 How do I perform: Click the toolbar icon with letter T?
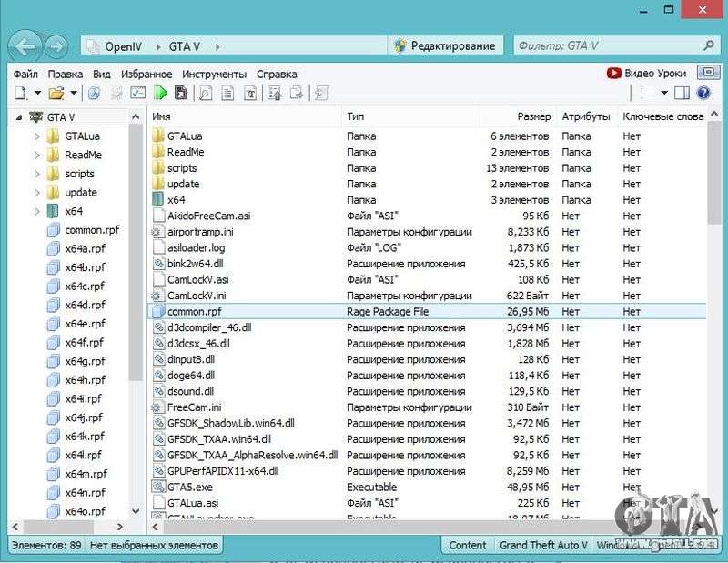click(x=249, y=94)
